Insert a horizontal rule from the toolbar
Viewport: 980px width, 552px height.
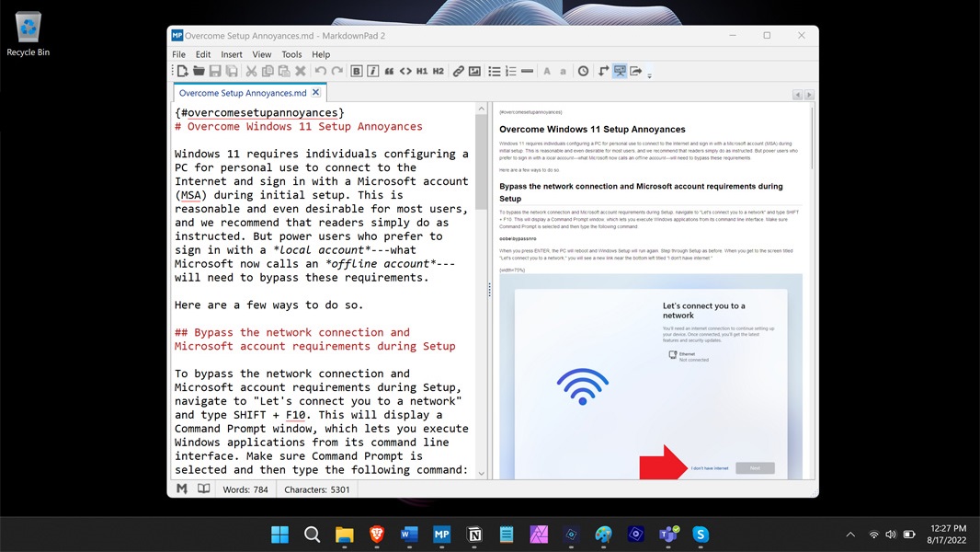pyautogui.click(x=527, y=71)
